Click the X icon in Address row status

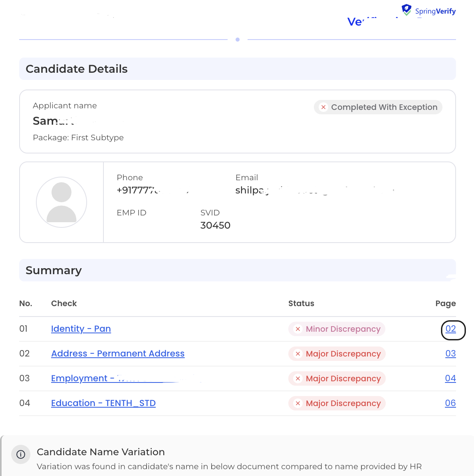tap(298, 354)
